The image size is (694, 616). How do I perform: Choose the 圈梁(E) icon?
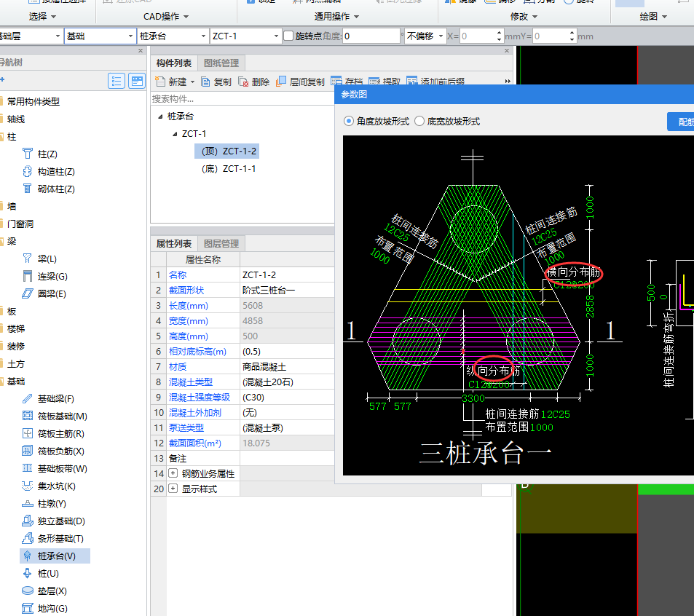tap(28, 293)
